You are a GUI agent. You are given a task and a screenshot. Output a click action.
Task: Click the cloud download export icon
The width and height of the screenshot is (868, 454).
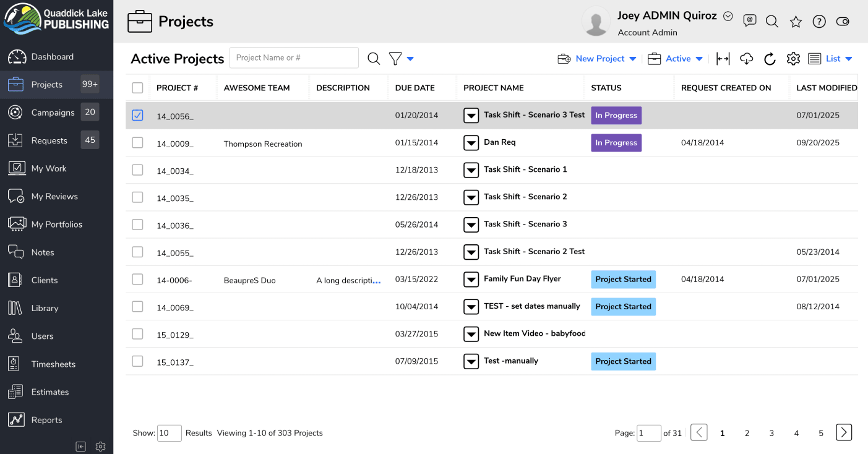click(x=747, y=59)
